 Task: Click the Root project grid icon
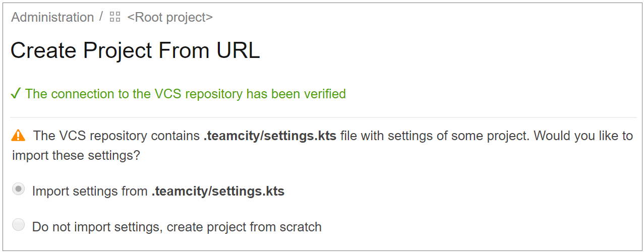115,17
